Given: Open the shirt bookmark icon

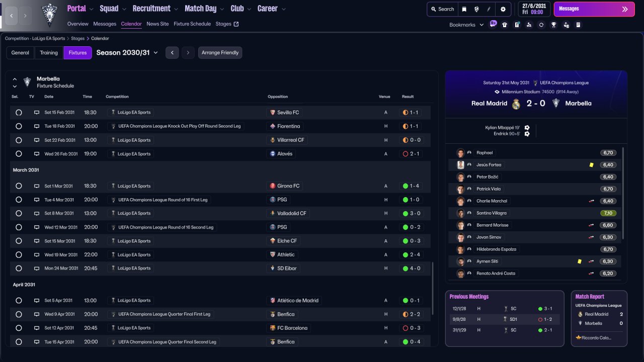Looking at the screenshot, I should pos(505,25).
